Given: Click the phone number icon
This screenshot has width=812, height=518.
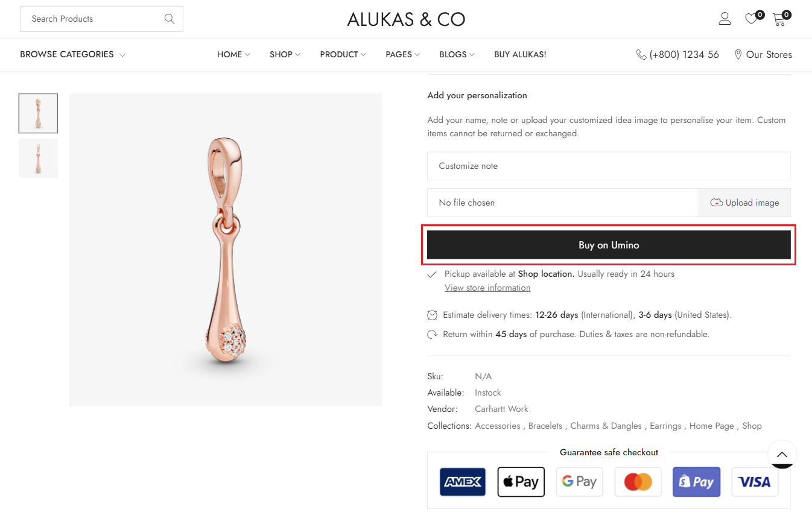Looking at the screenshot, I should pyautogui.click(x=641, y=55).
